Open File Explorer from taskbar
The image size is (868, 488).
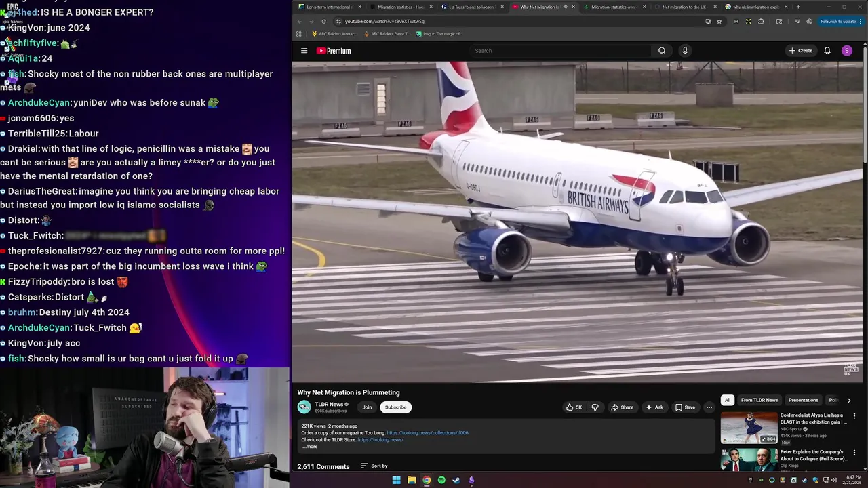pyautogui.click(x=412, y=480)
